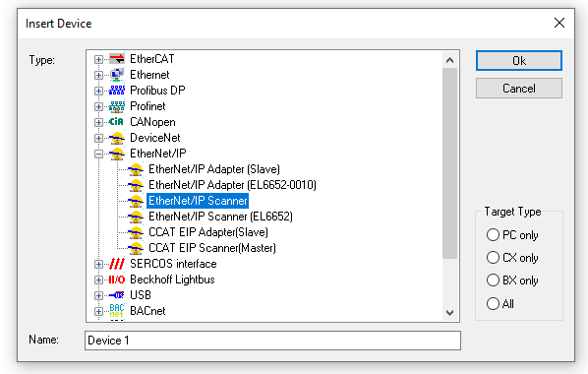Select the CX only target type
The height and width of the screenshot is (374, 588).
[x=493, y=258]
